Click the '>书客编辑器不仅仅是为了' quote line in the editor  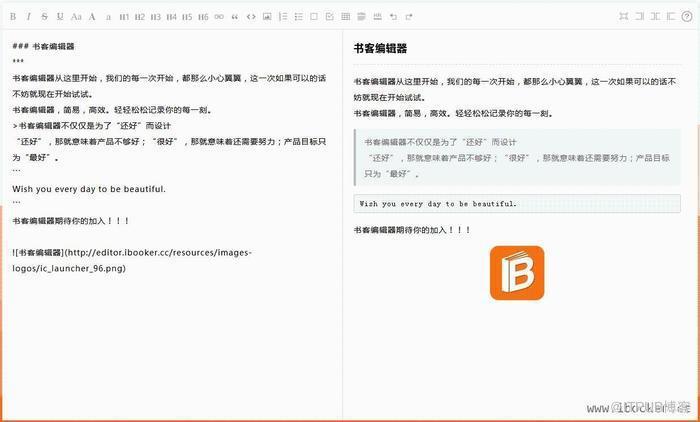pos(92,126)
